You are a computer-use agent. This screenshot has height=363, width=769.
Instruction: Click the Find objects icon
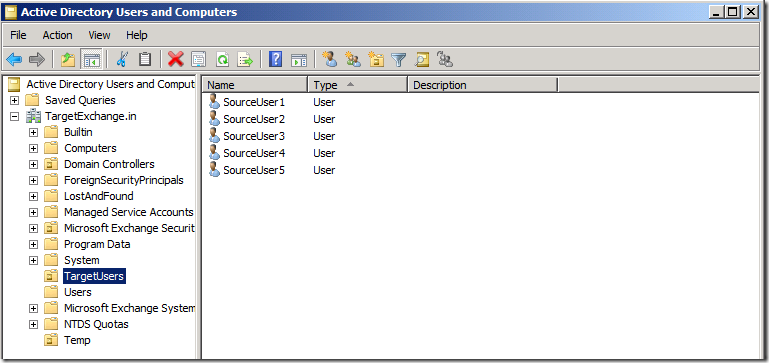point(422,60)
